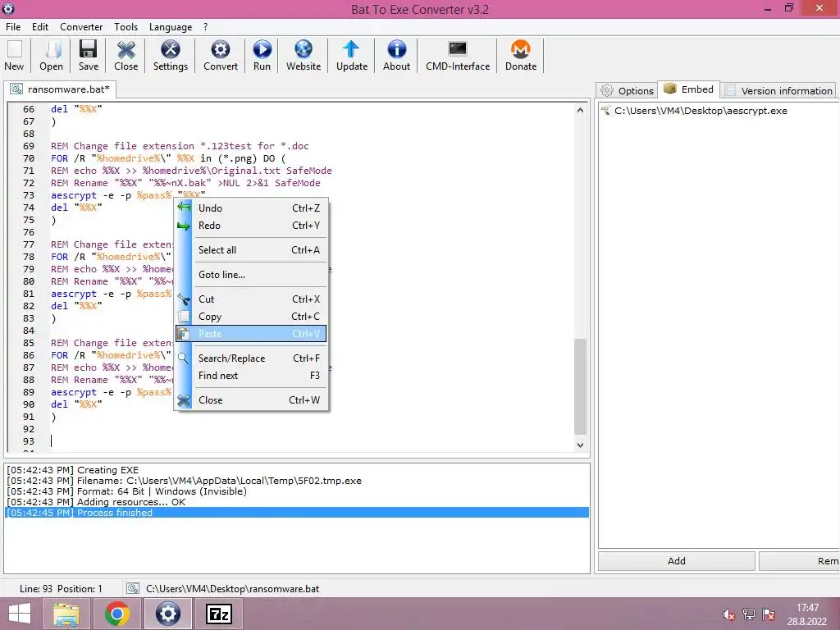Choose Goto line... in the context menu
The width and height of the screenshot is (840, 630).
[251, 275]
